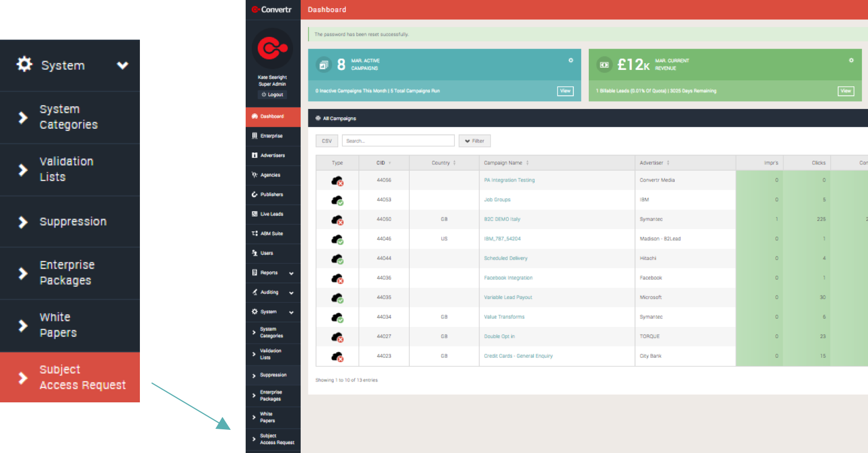This screenshot has height=453, width=868.
Task: Click the type icon for campaign 44050
Action: click(x=337, y=219)
